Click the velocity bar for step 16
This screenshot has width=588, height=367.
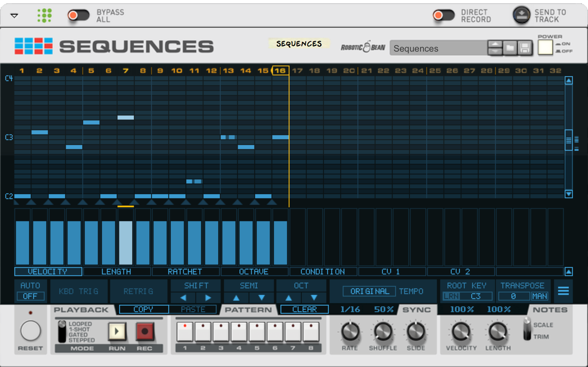tap(280, 243)
